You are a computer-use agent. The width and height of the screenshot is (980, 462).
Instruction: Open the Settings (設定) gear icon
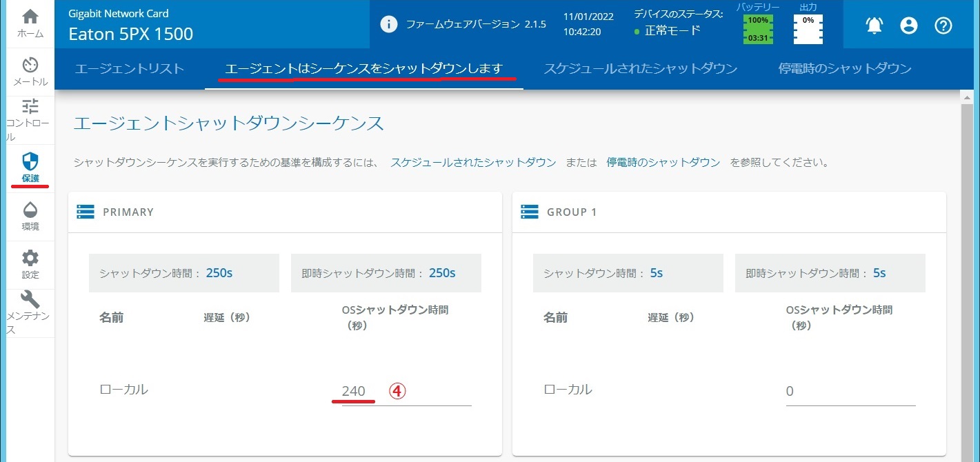coord(30,259)
